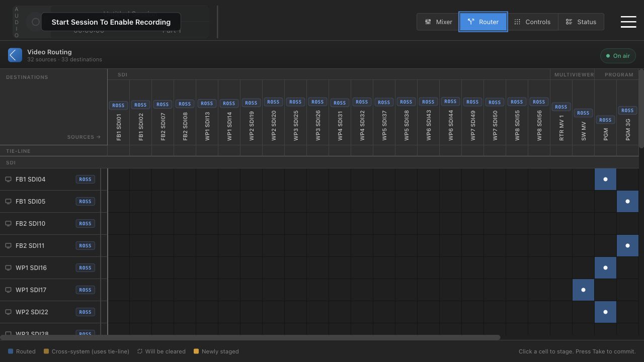Select the Router tab
644x362 pixels.
pyautogui.click(x=483, y=22)
